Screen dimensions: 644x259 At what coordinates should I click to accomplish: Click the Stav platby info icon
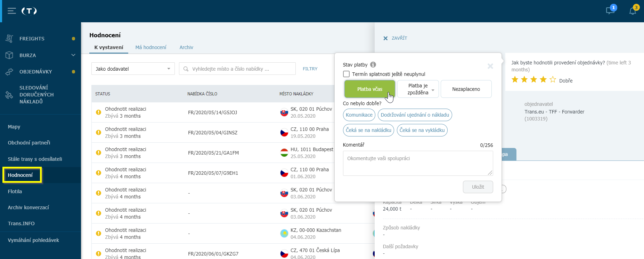click(373, 64)
